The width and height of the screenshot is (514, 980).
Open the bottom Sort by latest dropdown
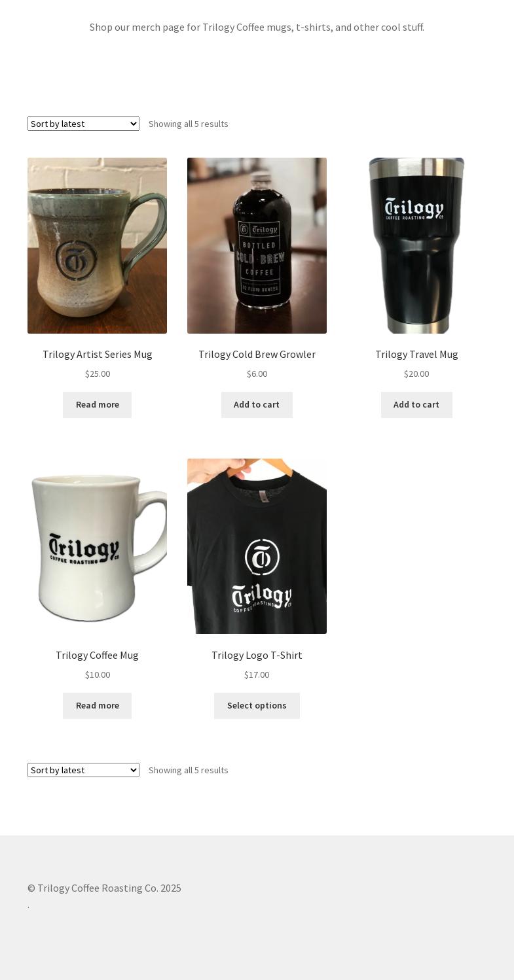point(83,770)
